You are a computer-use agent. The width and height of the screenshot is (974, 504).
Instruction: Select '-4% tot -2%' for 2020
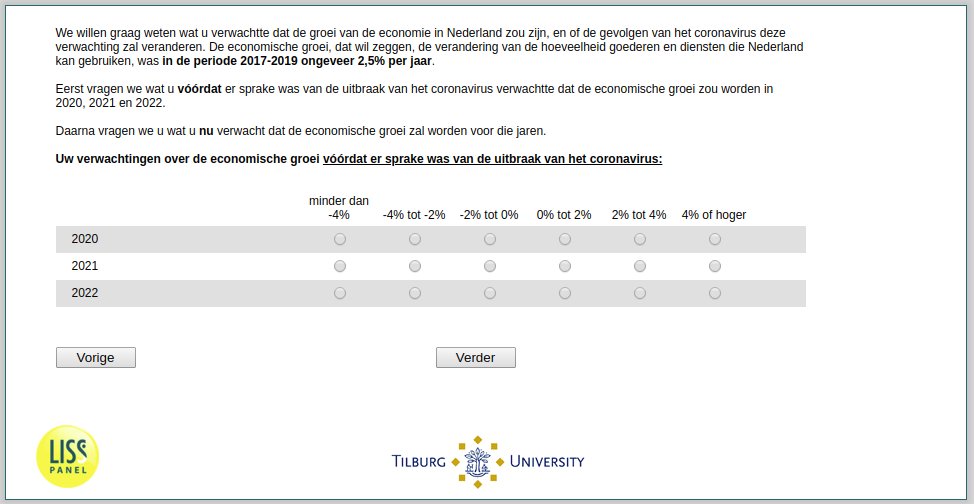(x=415, y=239)
